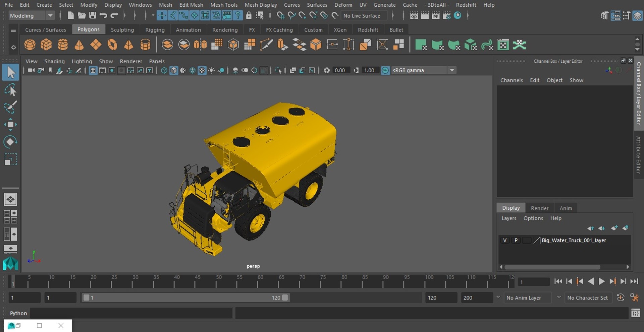644x332 pixels.
Task: Open the script editor icon
Action: 635,313
